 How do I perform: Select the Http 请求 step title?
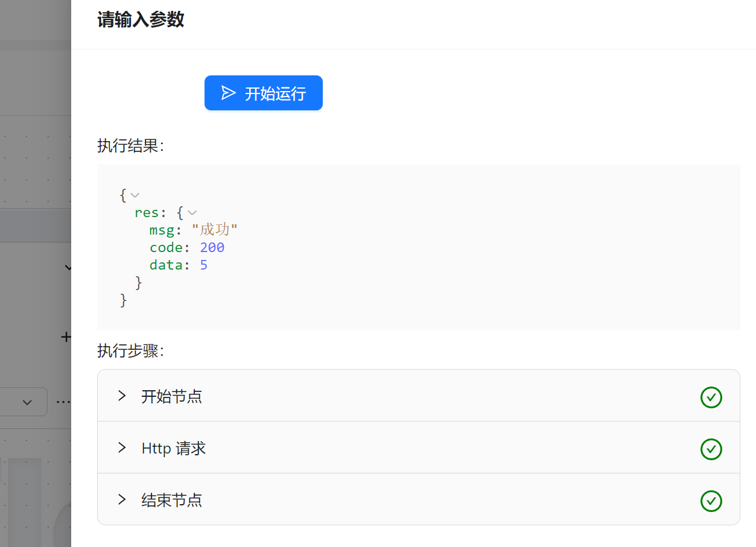pyautogui.click(x=174, y=449)
